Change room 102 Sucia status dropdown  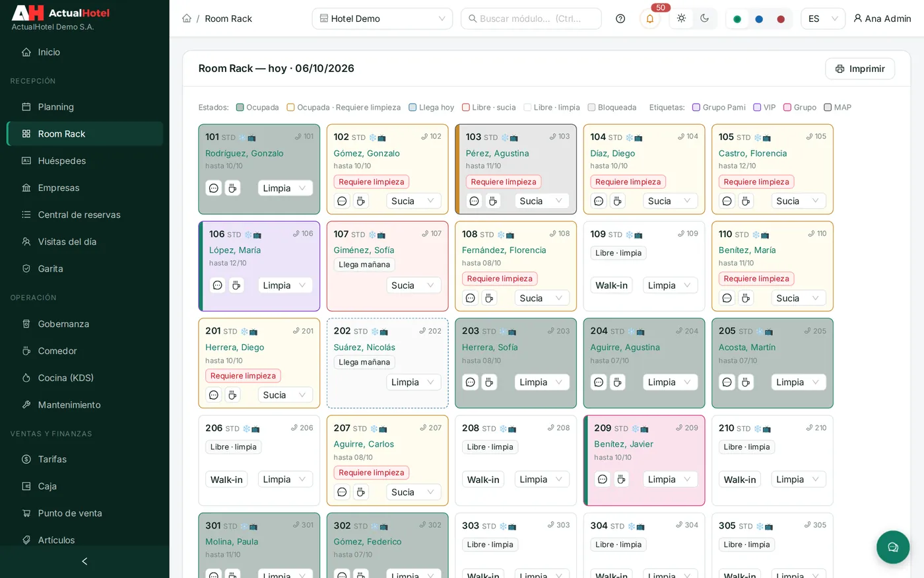[414, 201]
